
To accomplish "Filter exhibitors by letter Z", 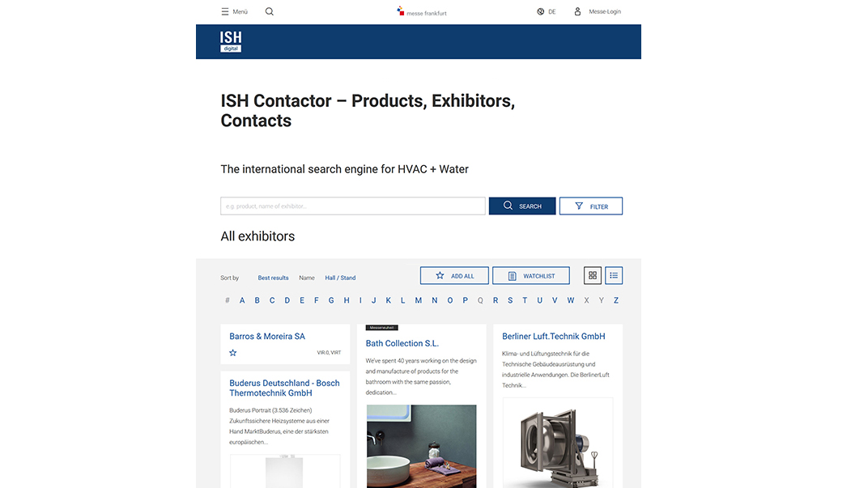I will [x=615, y=300].
